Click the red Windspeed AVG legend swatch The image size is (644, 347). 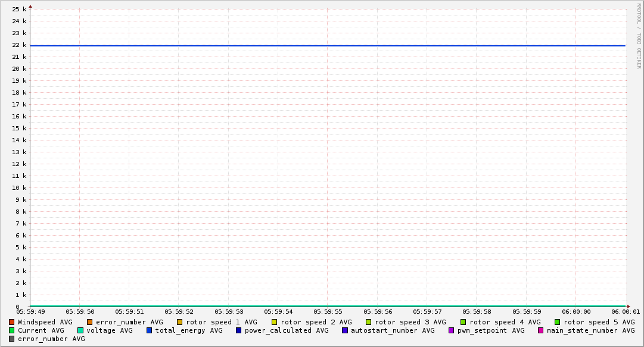pyautogui.click(x=12, y=322)
